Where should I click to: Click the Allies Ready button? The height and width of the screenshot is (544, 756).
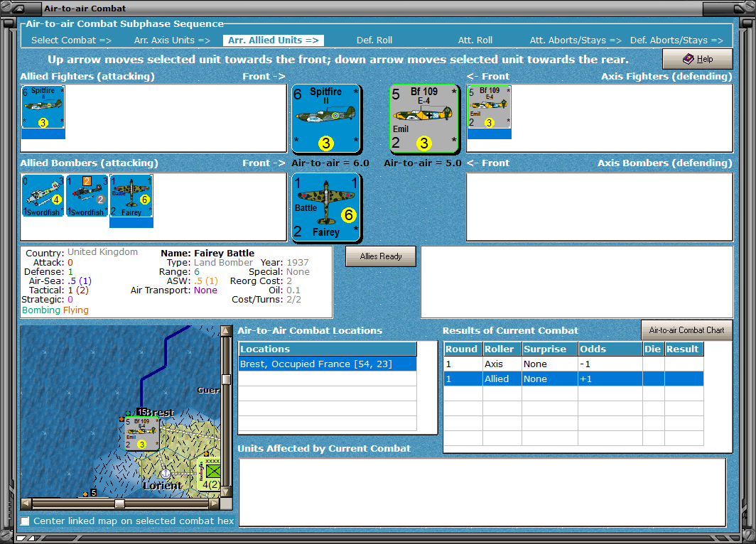click(x=381, y=256)
